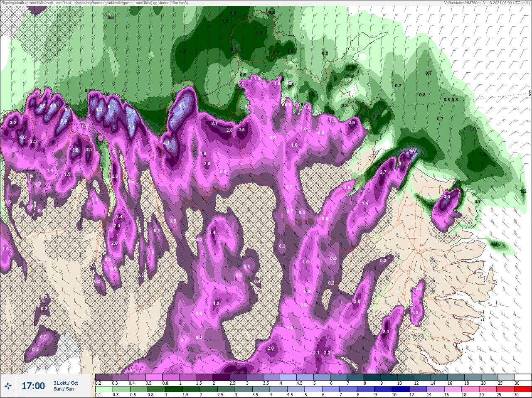Select the green-row swatch between 3 and 3.5
This screenshot has height=398, width=532.
pos(244,389)
